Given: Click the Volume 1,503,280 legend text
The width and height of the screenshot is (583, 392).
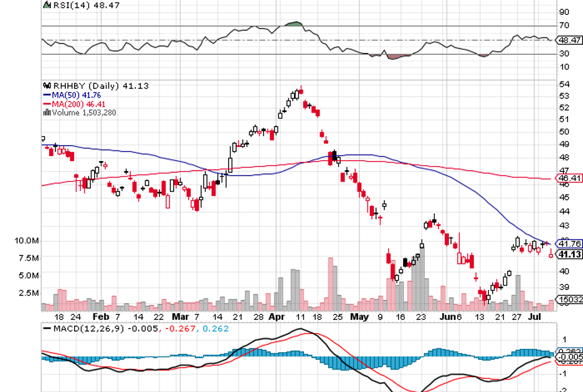Looking at the screenshot, I should pyautogui.click(x=84, y=113).
